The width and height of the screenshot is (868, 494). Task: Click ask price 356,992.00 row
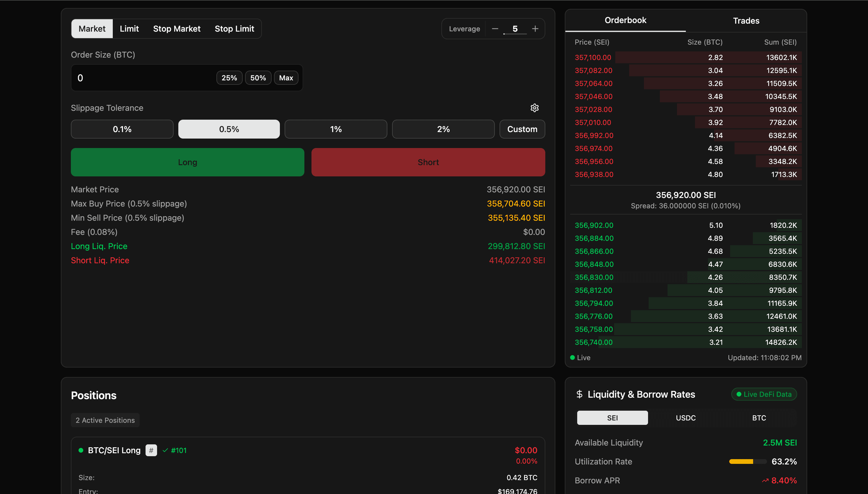[686, 136]
